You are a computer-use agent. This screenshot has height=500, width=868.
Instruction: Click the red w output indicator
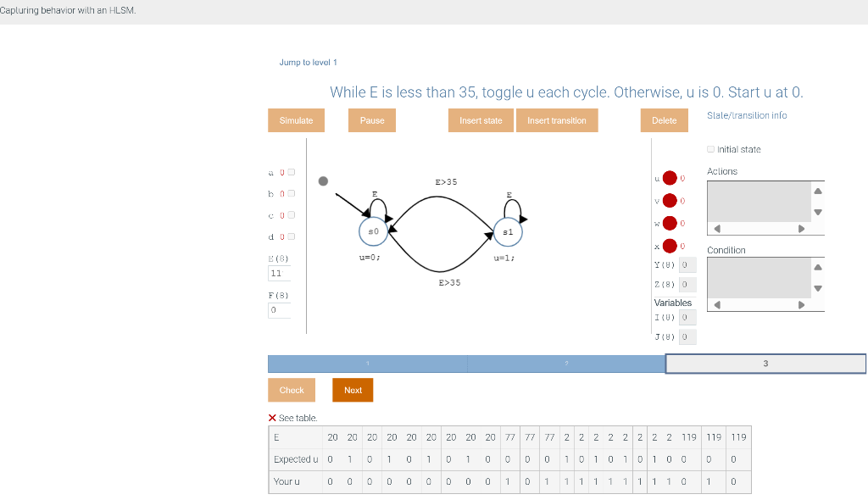669,223
